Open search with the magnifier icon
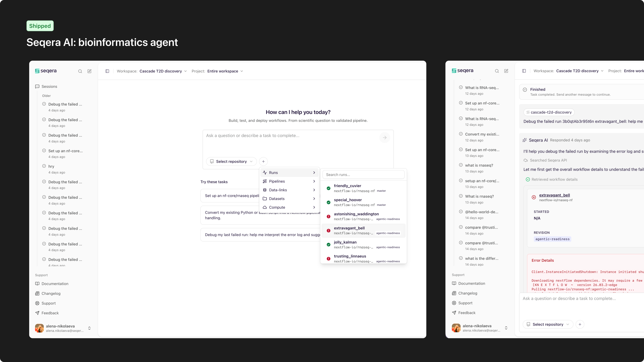644x362 pixels. point(80,71)
